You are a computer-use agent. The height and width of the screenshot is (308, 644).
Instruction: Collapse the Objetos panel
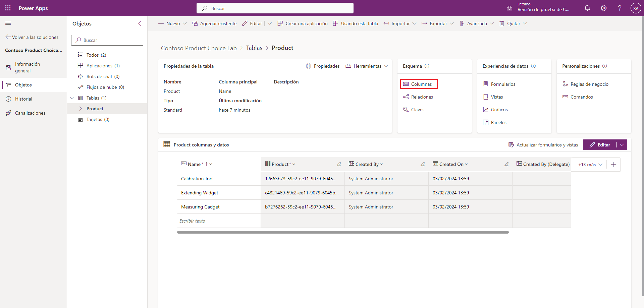pyautogui.click(x=140, y=23)
